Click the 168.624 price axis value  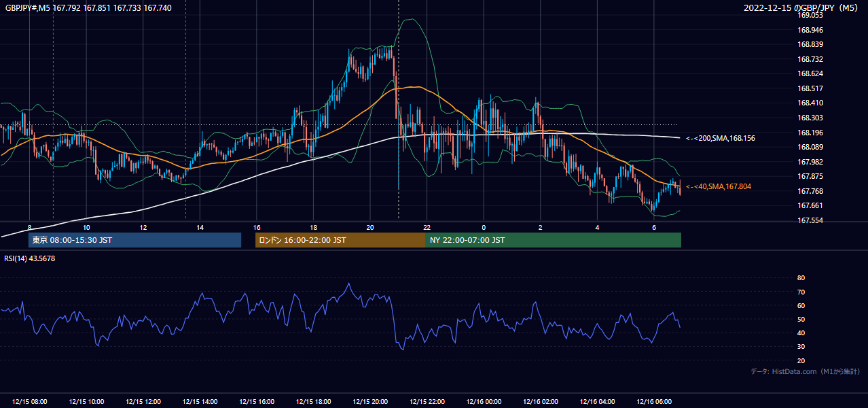click(x=810, y=73)
